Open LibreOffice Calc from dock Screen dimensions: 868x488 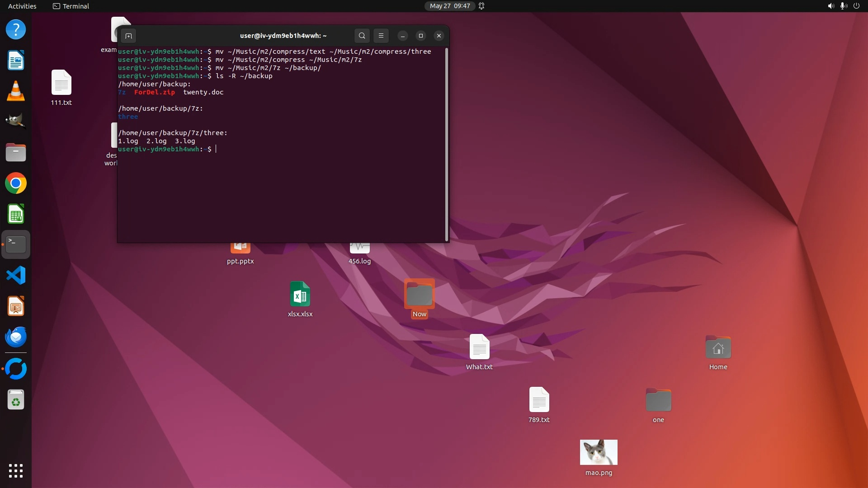coord(16,214)
